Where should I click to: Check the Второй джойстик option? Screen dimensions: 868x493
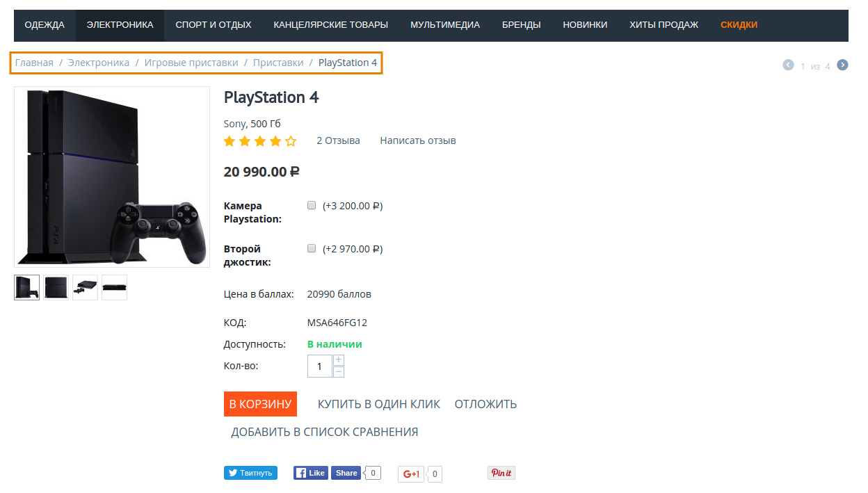coord(312,248)
